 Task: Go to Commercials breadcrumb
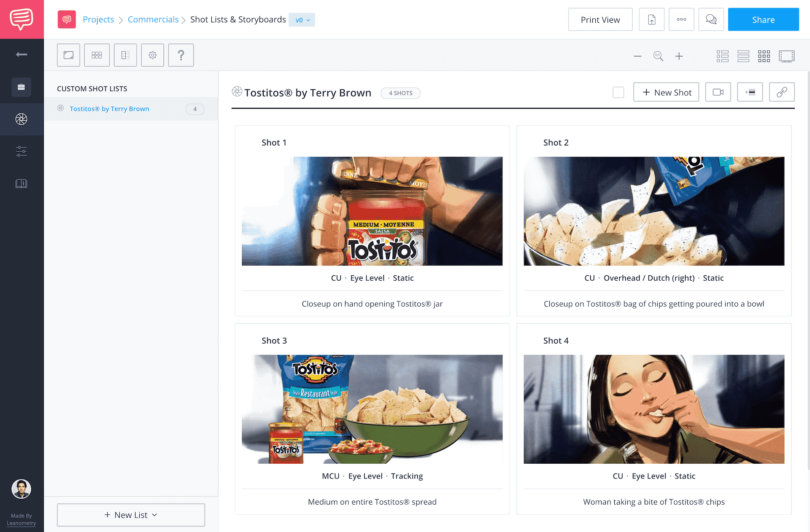153,19
